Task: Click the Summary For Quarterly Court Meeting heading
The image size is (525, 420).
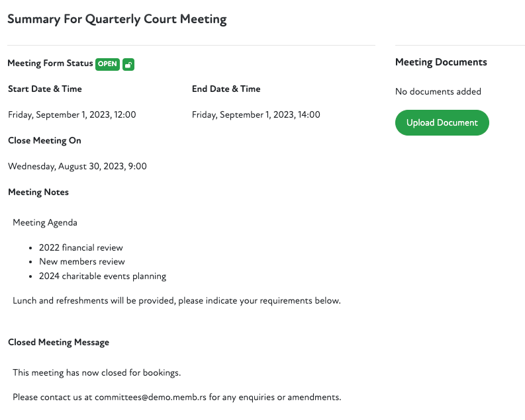Action: [x=117, y=19]
